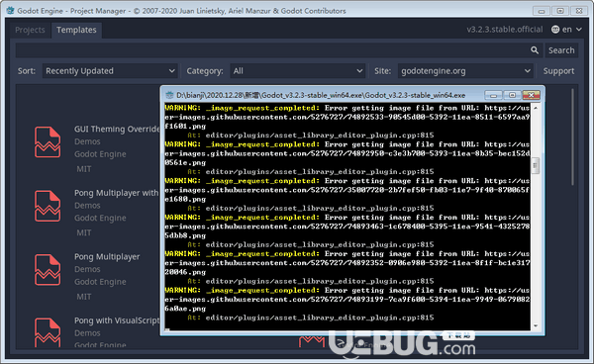This screenshot has height=364, width=594.
Task: Click the console window title bar icon
Action: (x=169, y=95)
